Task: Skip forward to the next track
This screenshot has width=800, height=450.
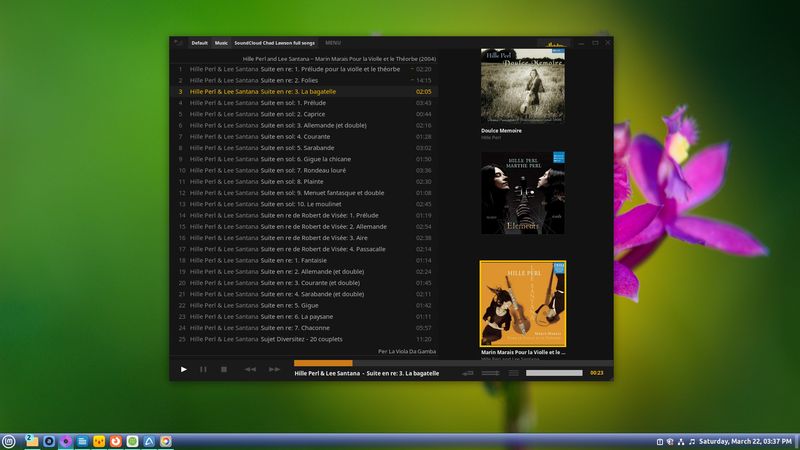Action: pyautogui.click(x=274, y=369)
